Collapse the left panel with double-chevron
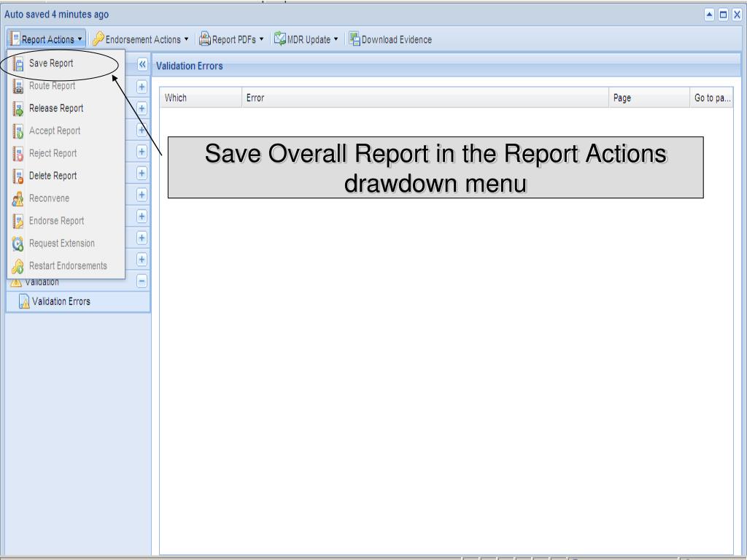747x560 pixels. click(142, 64)
